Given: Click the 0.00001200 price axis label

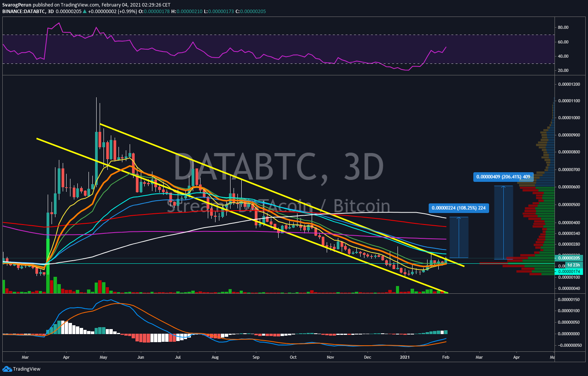Looking at the screenshot, I should [569, 84].
